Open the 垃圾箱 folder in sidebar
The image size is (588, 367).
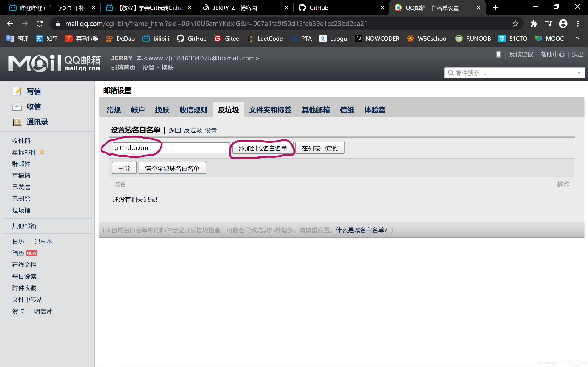21,210
